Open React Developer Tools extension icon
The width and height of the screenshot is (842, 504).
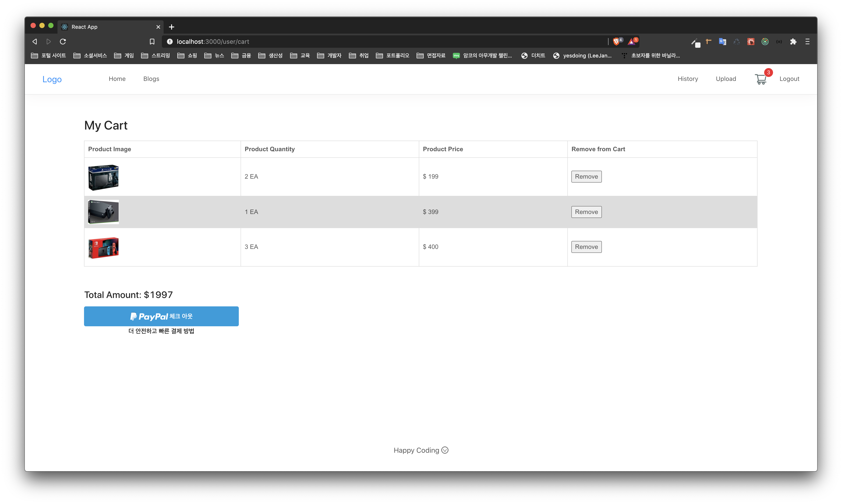(x=751, y=41)
